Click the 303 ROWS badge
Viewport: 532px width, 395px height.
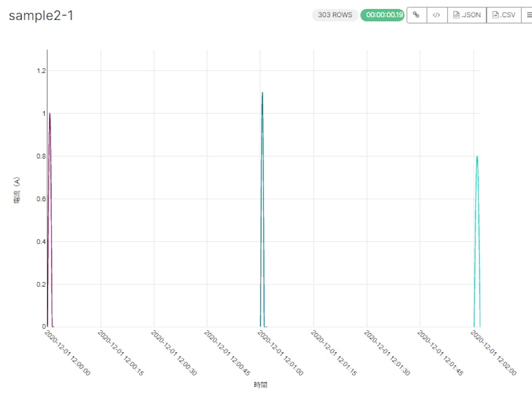[x=335, y=15]
